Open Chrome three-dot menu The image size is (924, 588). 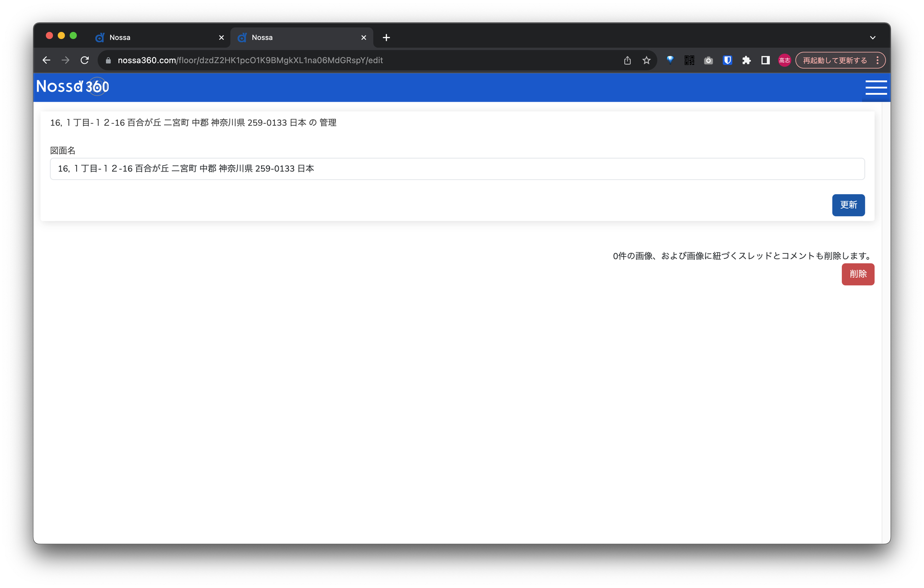(877, 61)
